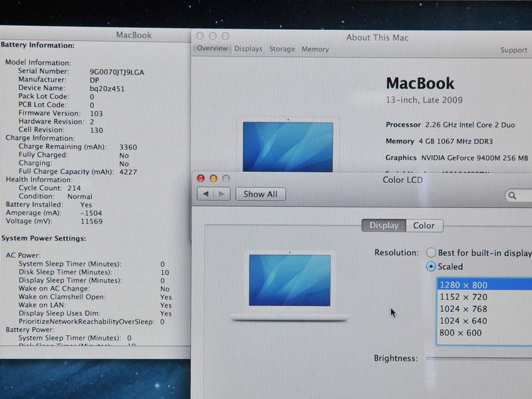Click the Memory 4 GB 1067 MHz DDR3 line
Screen dimensions: 532x399
point(439,141)
